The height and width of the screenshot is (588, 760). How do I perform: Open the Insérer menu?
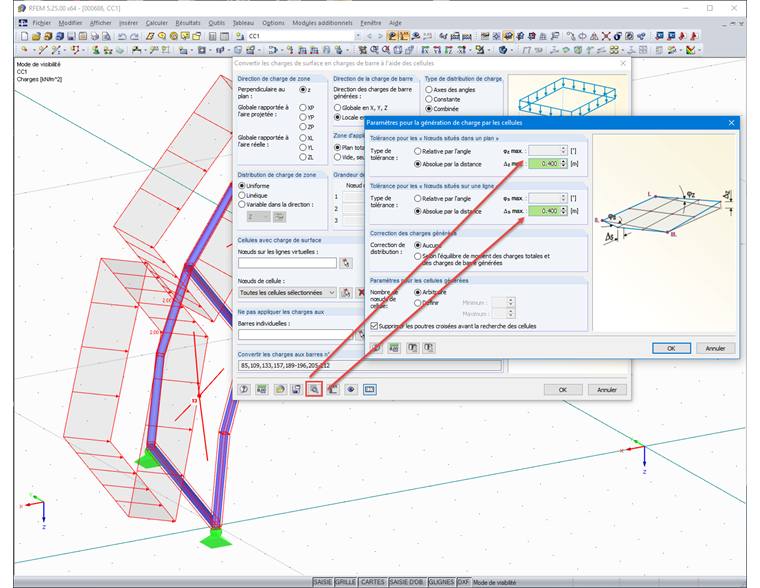(128, 23)
